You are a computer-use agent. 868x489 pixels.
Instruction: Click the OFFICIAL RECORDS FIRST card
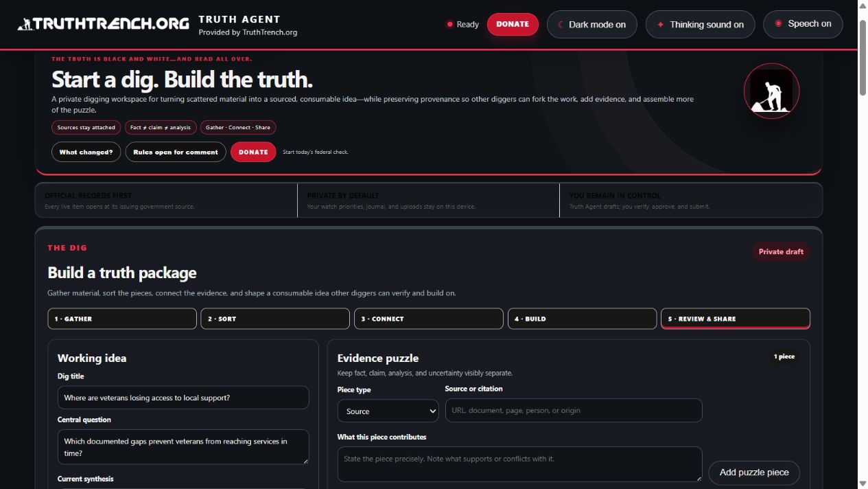coord(166,201)
